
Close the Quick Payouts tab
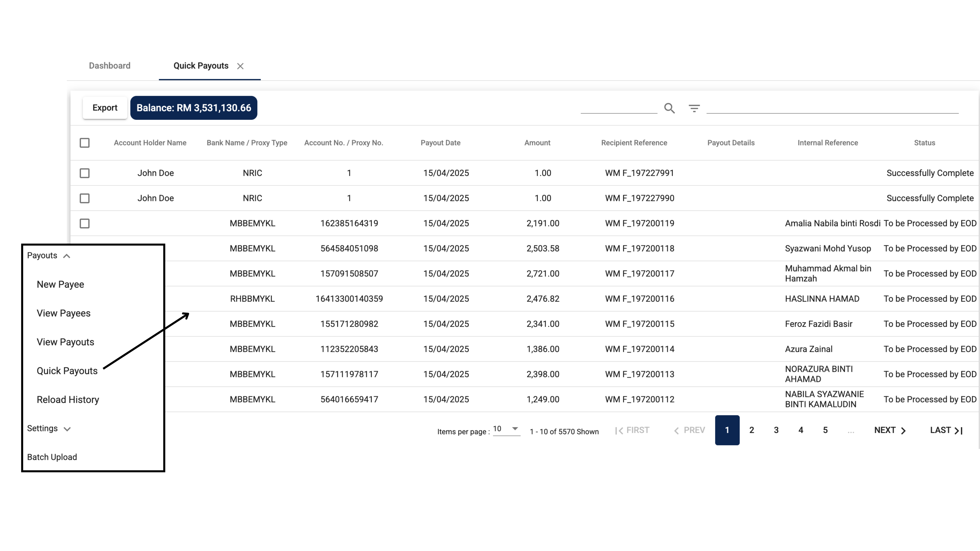(240, 66)
